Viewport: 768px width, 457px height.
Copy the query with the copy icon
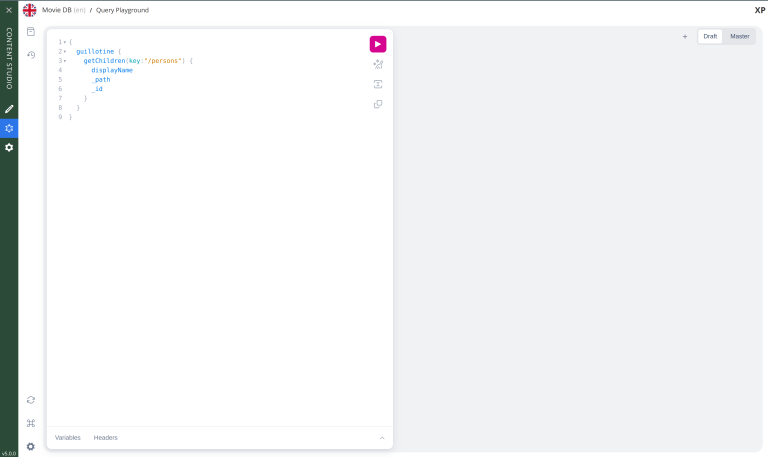378,104
